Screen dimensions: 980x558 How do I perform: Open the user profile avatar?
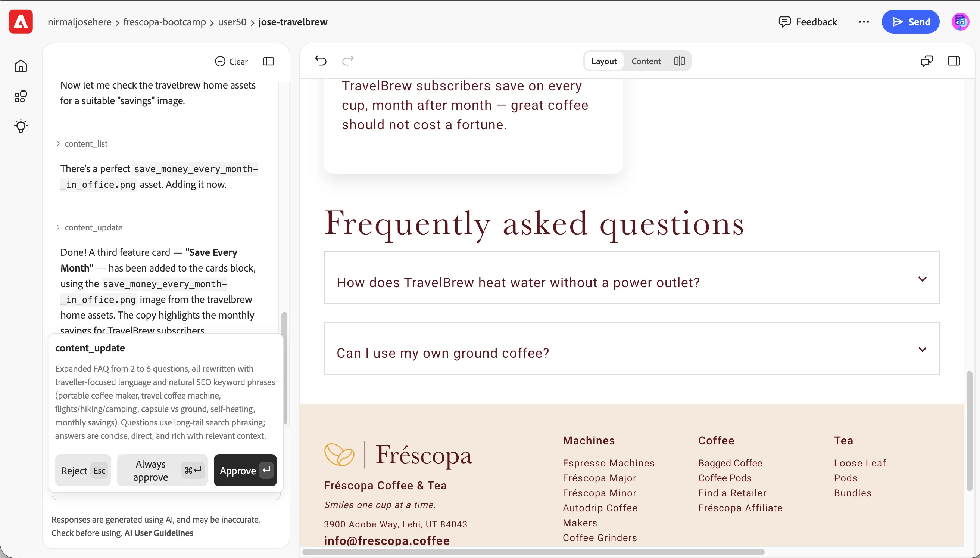tap(960, 22)
